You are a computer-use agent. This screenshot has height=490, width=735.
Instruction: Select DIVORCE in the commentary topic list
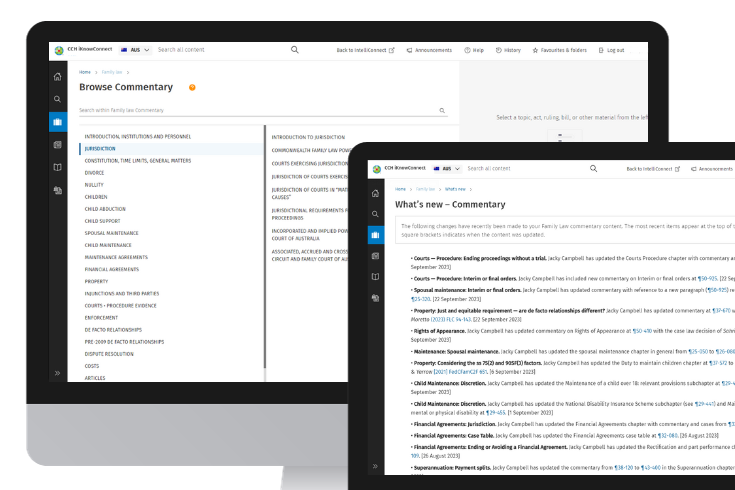[x=95, y=172]
